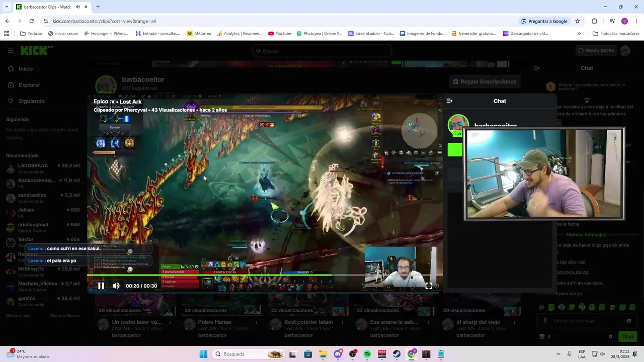The height and width of the screenshot is (362, 644).
Task: Mute the tab via its speaker icon
Action: (x=78, y=7)
